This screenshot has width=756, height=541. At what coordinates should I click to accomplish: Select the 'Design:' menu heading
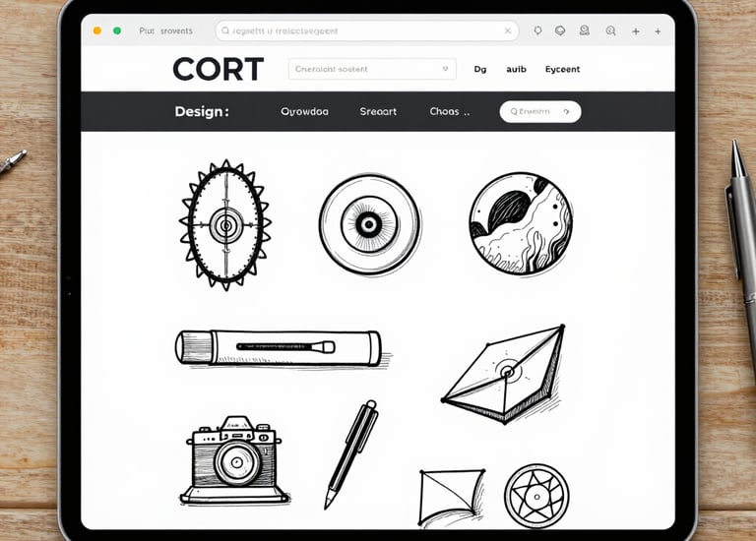[x=202, y=112]
